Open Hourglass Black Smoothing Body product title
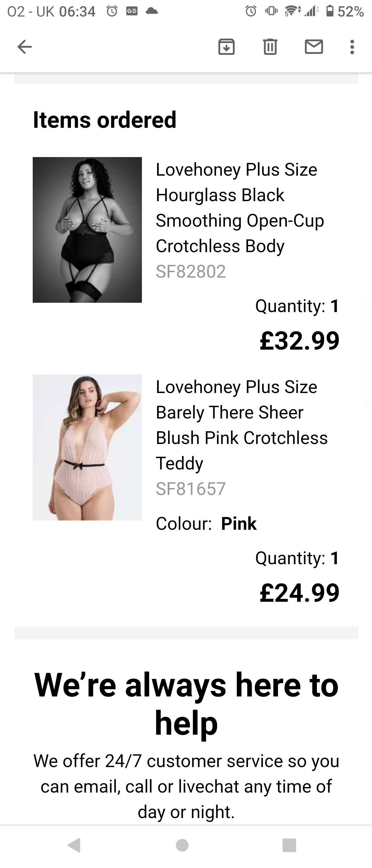The image size is (372, 868). click(x=240, y=208)
